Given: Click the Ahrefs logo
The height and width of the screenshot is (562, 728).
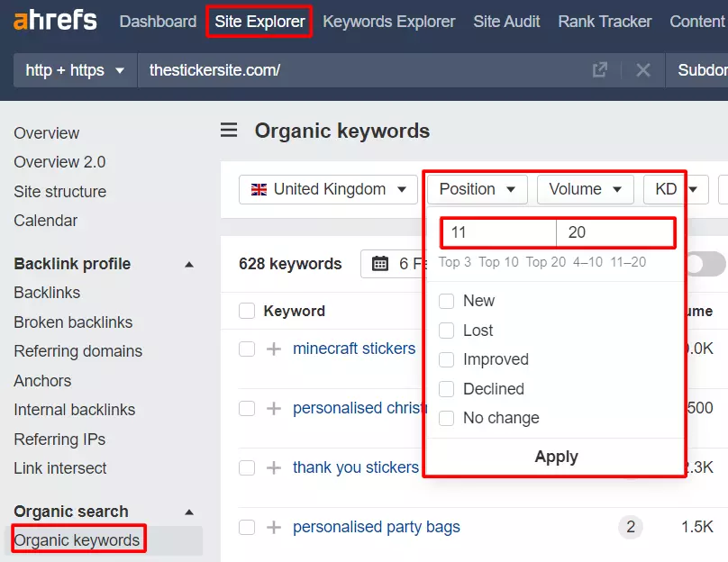Looking at the screenshot, I should [55, 21].
